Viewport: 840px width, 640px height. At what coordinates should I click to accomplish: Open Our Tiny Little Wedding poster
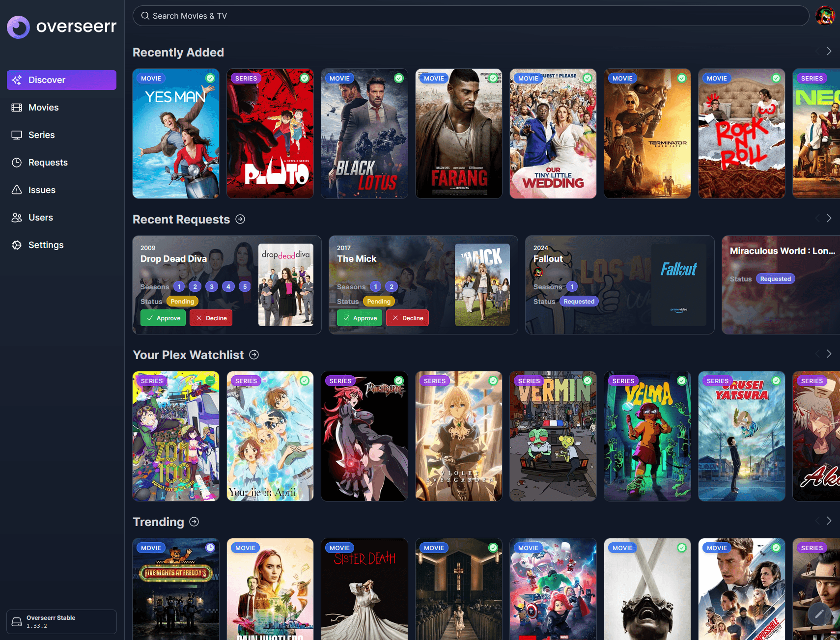coord(553,134)
